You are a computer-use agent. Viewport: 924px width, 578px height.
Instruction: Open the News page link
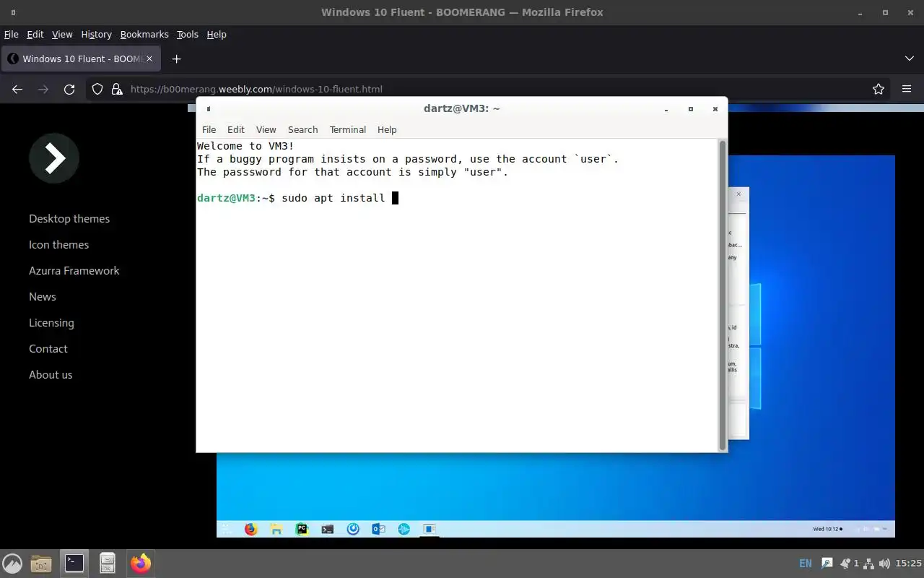click(43, 296)
